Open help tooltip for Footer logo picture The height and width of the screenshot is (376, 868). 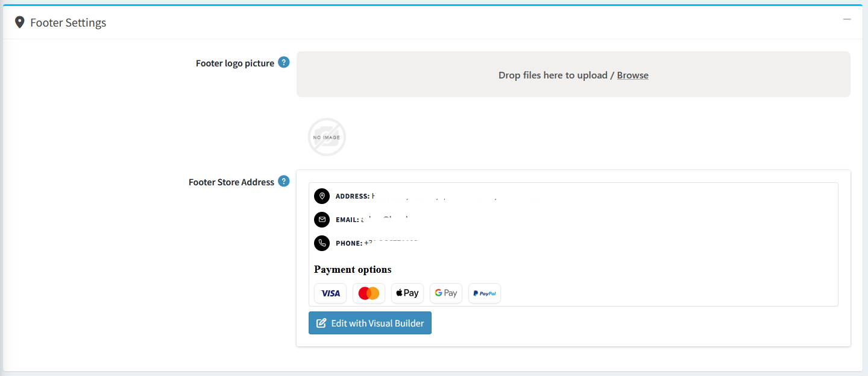(283, 62)
